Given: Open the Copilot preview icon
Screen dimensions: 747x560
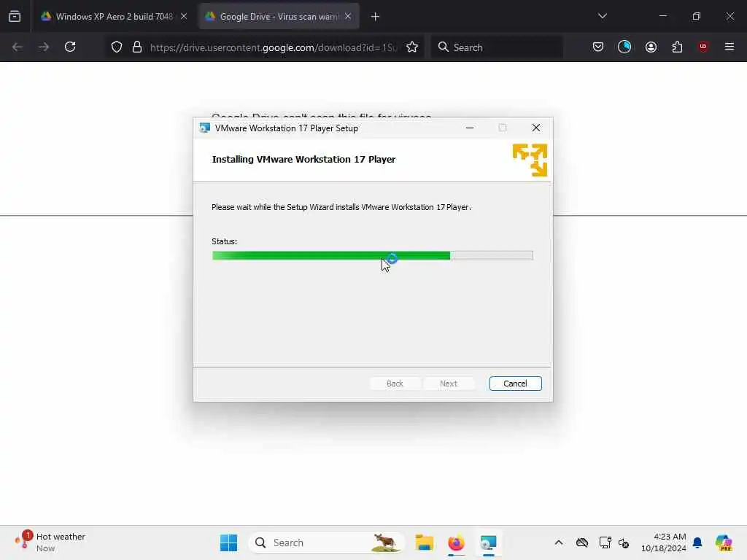Looking at the screenshot, I should click(x=724, y=542).
